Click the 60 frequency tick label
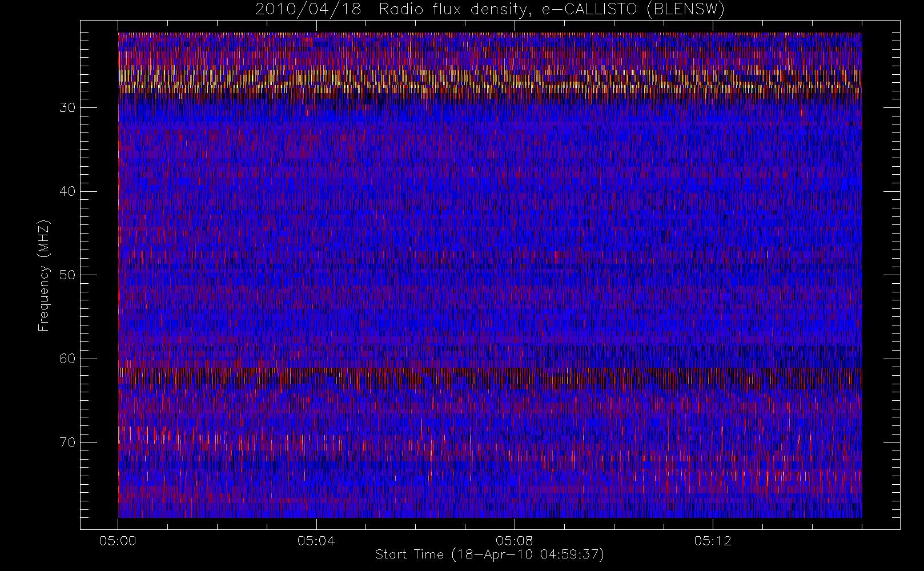This screenshot has width=924, height=571. coord(67,359)
